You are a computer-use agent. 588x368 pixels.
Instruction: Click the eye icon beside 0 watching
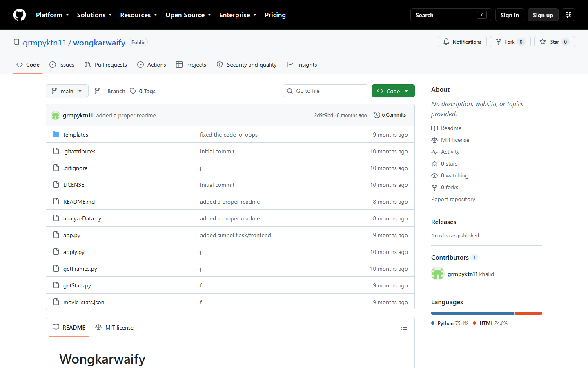tap(434, 175)
